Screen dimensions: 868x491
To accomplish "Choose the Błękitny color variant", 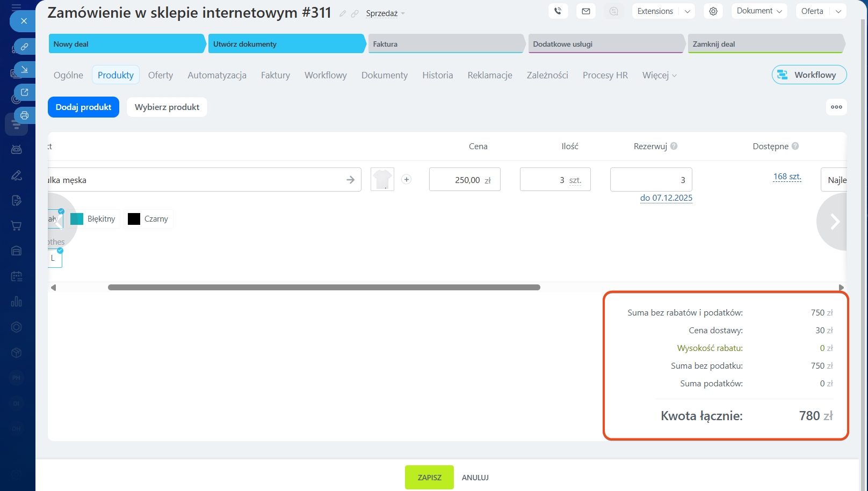I will [x=93, y=219].
